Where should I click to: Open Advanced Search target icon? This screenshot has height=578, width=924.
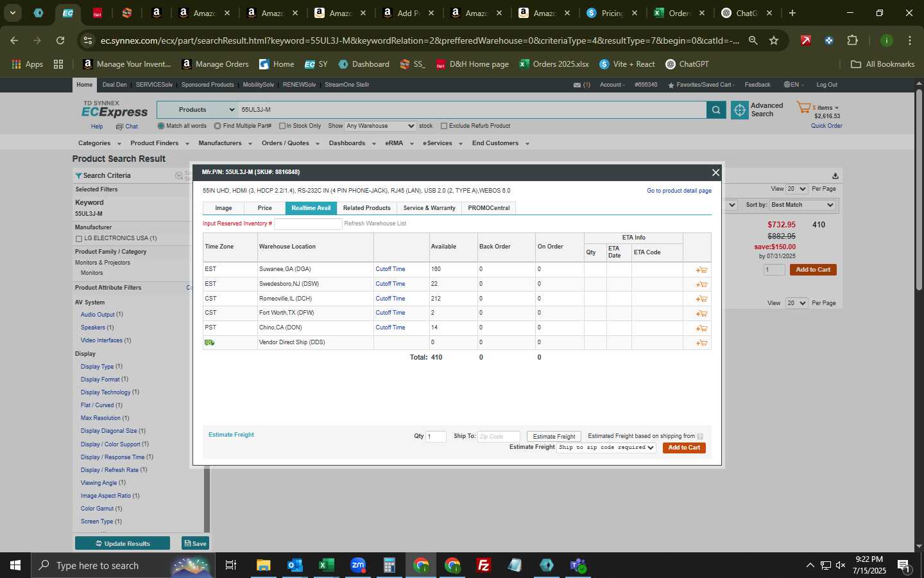coord(739,110)
